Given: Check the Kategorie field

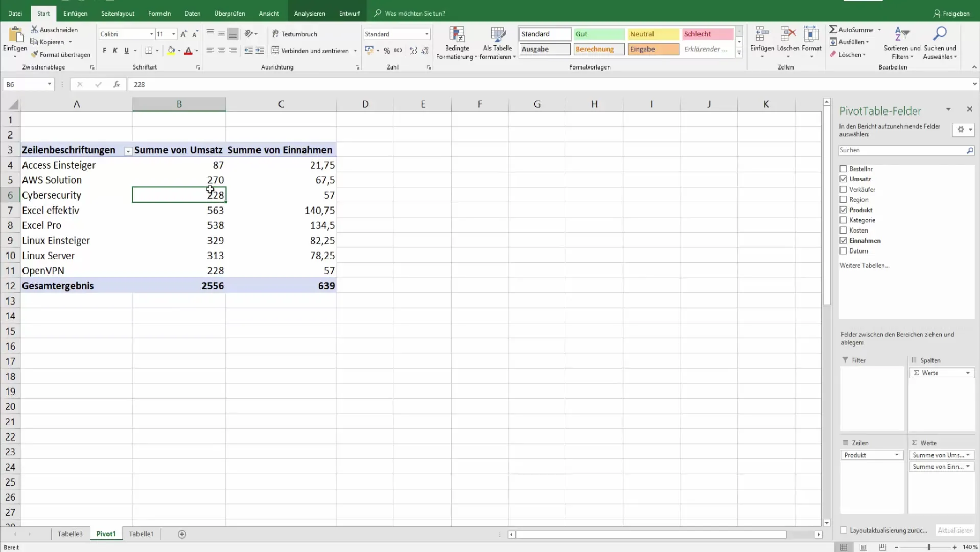Looking at the screenshot, I should tap(843, 220).
